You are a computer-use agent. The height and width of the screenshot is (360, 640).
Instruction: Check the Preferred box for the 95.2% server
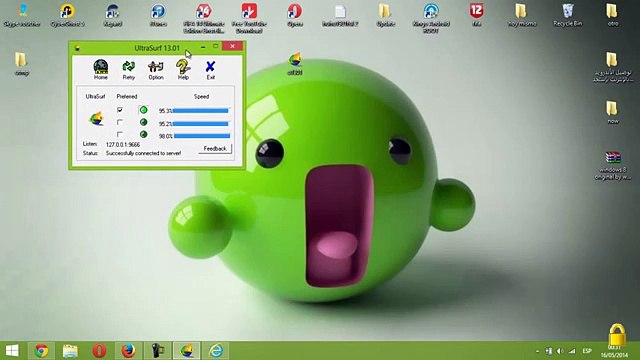click(x=120, y=122)
